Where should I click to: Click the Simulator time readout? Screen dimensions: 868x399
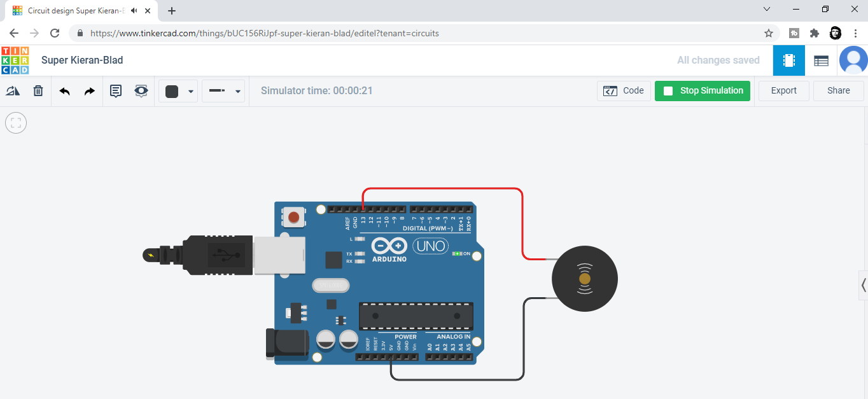pyautogui.click(x=317, y=91)
